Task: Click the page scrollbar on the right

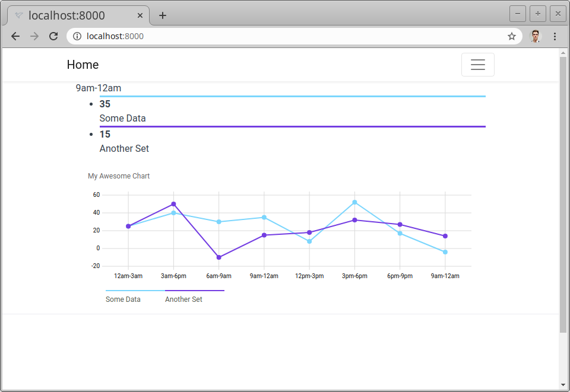Action: pos(563,178)
